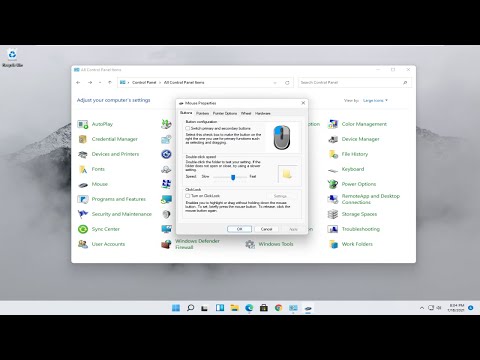Switch to the Pointers tab
Screen dimensions: 480x360
[x=202, y=114]
